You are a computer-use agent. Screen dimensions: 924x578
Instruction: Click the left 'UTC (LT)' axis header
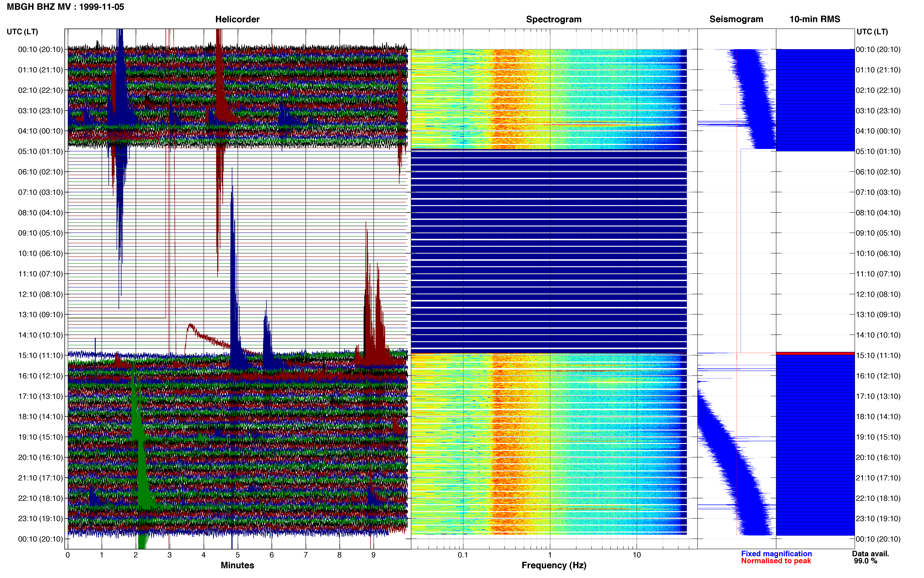(22, 32)
